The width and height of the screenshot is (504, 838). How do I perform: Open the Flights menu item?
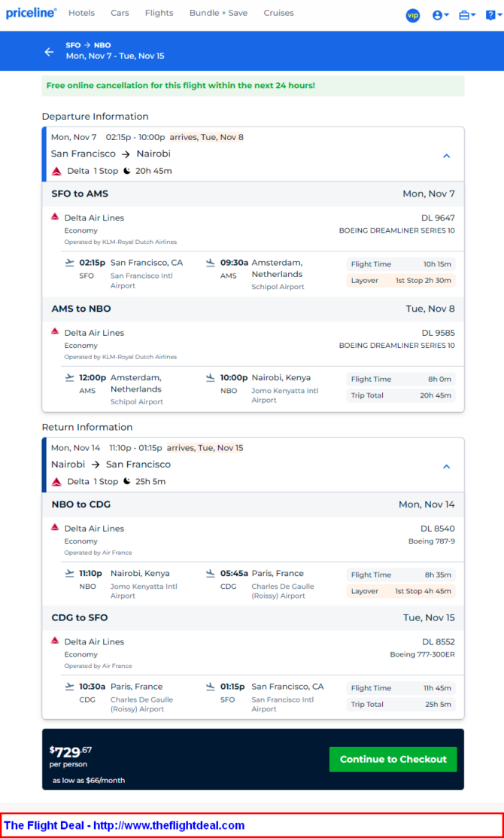159,13
